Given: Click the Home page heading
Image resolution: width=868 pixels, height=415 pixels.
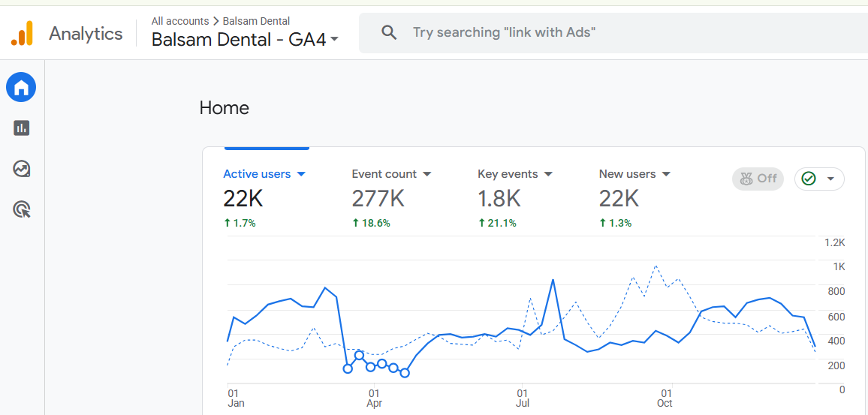Looking at the screenshot, I should (225, 108).
